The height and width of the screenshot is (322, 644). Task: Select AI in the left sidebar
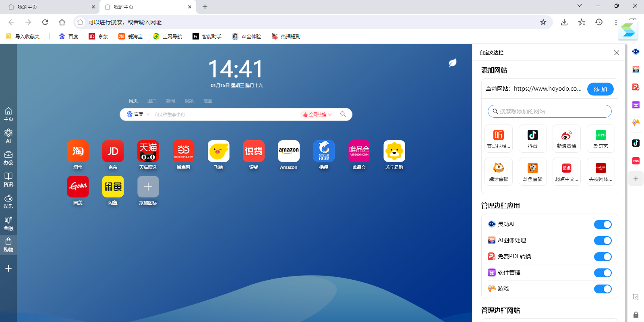(x=8, y=136)
